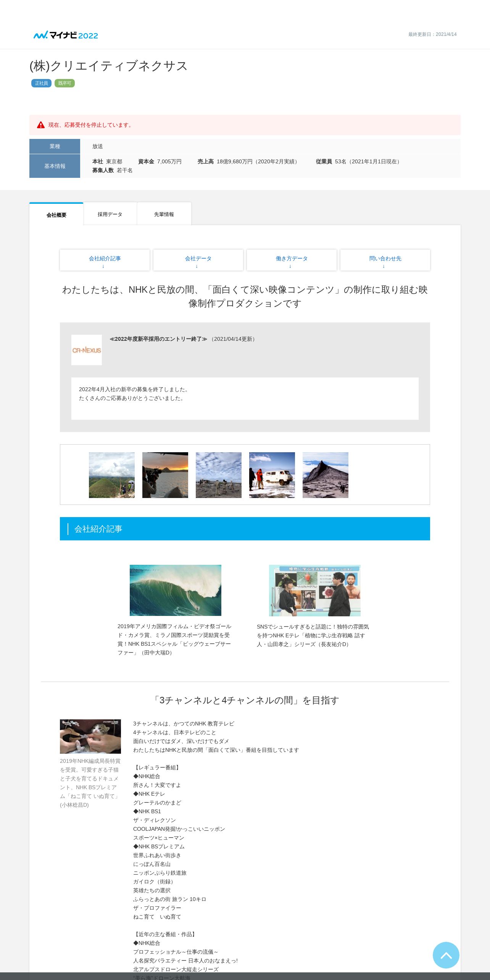Open the big wave surfer image

[176, 590]
